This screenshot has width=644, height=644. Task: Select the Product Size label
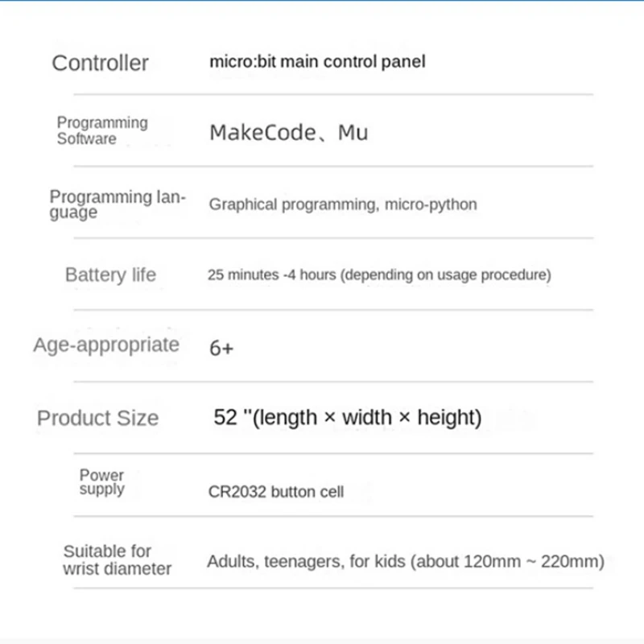98,418
